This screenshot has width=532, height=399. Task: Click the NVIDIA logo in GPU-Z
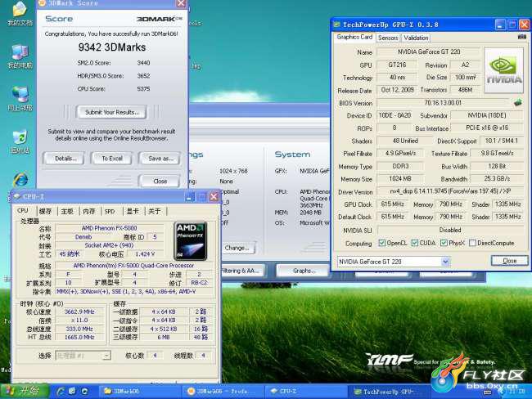coord(504,70)
